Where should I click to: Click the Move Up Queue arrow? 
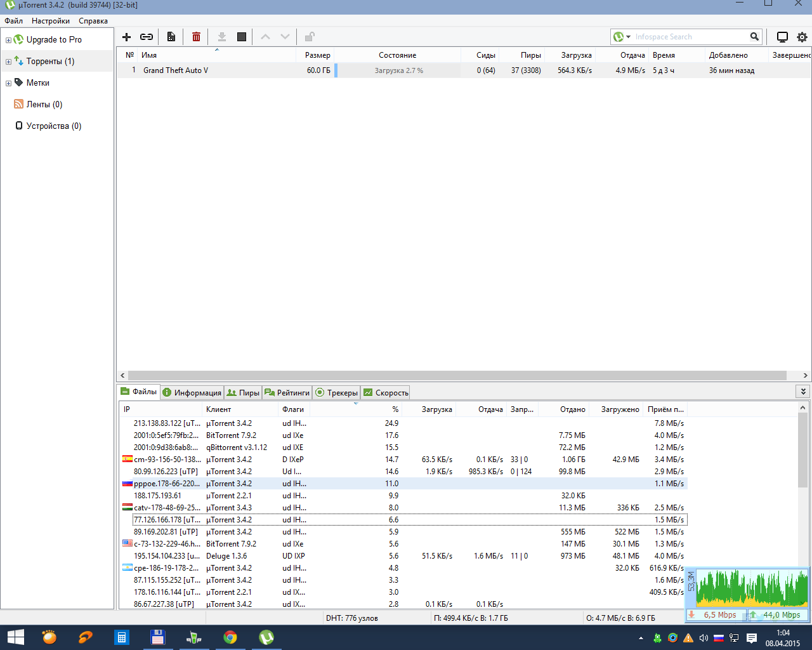tap(266, 37)
